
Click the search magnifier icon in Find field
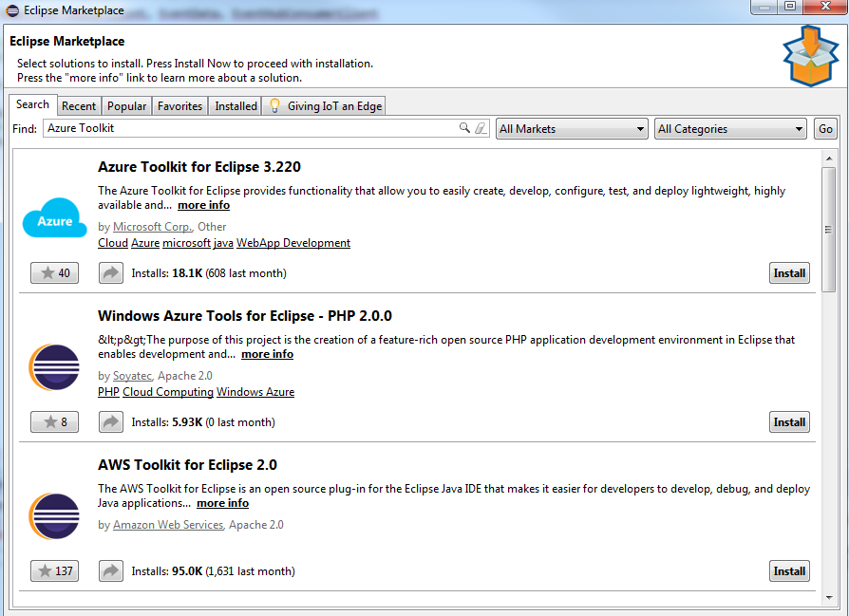click(x=464, y=128)
